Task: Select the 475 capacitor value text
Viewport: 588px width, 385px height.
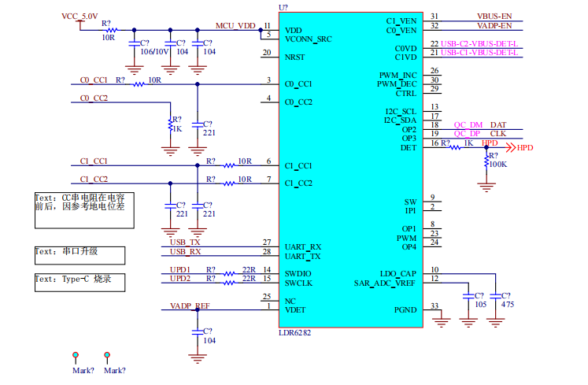Action: click(x=508, y=305)
